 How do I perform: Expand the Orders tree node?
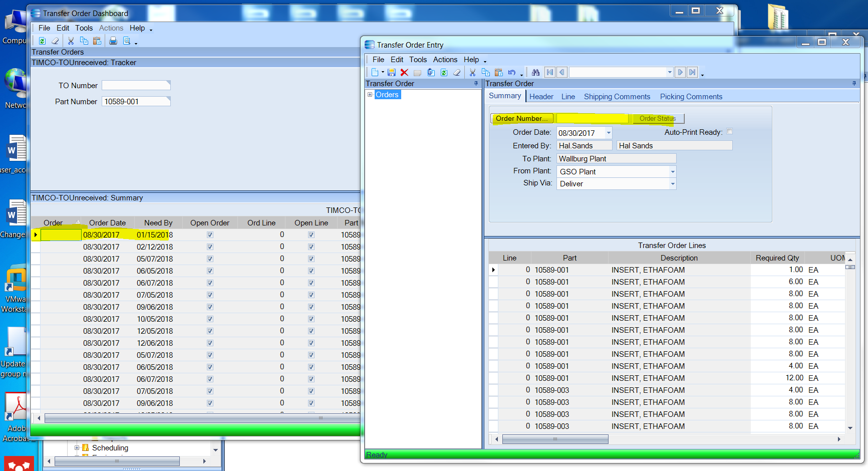coord(370,95)
